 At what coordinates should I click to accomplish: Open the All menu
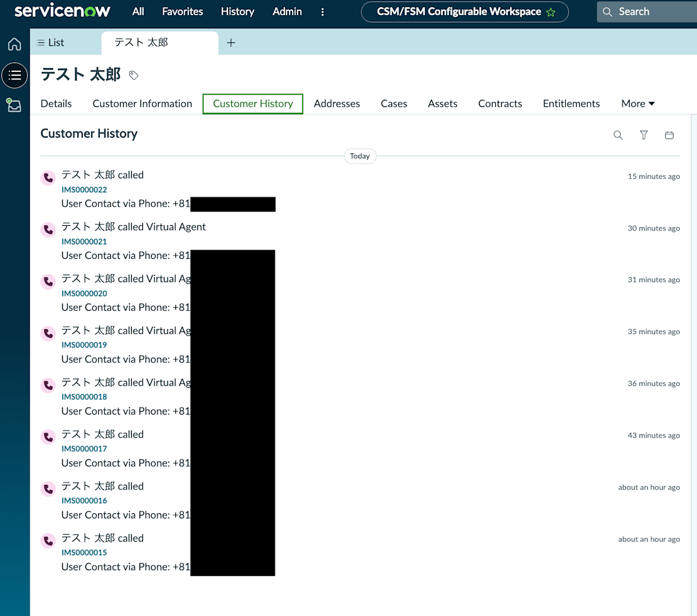click(138, 12)
